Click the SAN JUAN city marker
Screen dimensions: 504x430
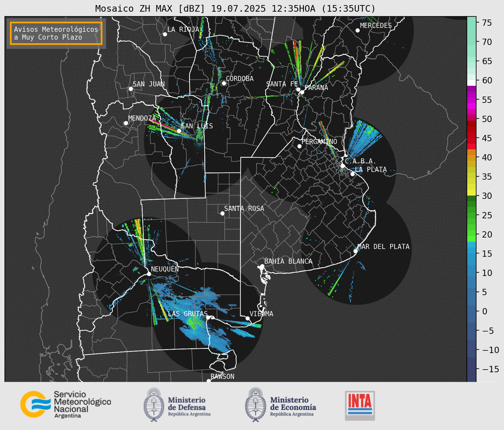click(131, 89)
